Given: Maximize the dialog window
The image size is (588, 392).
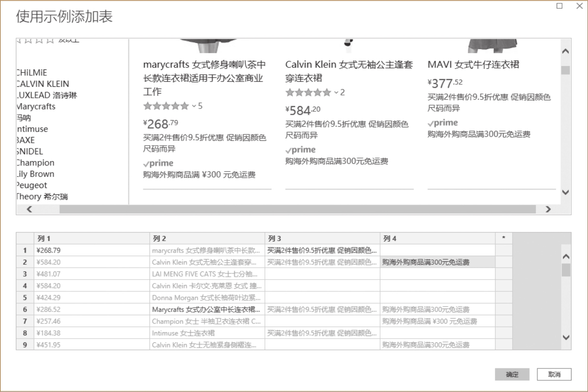Looking at the screenshot, I should 560,6.
